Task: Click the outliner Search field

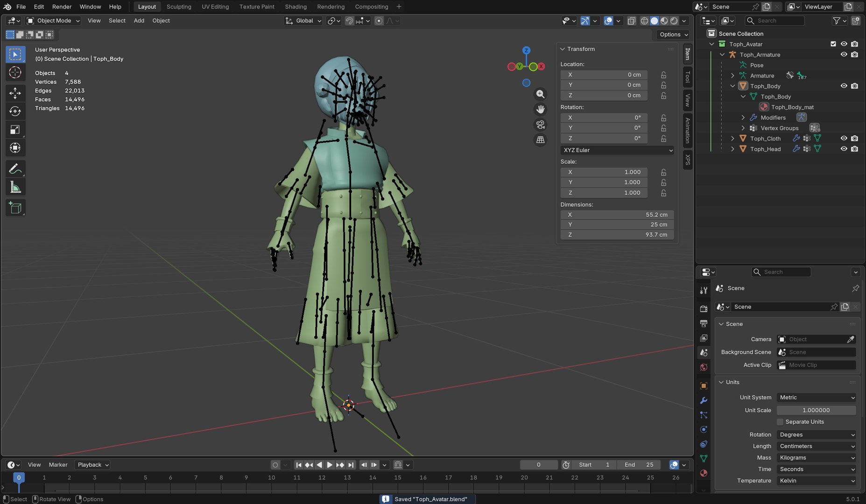Action: (774, 21)
